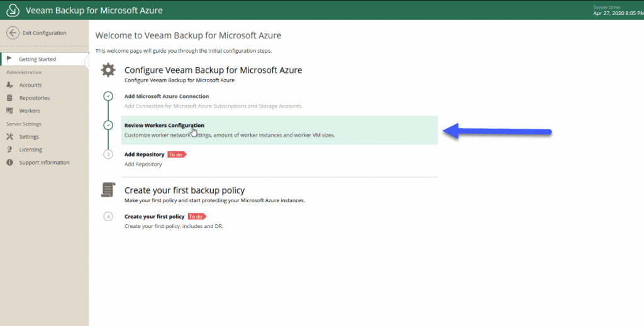Image resolution: width=644 pixels, height=326 pixels.
Task: Click checkmark circle for Review Workers Configuration
Action: [108, 125]
